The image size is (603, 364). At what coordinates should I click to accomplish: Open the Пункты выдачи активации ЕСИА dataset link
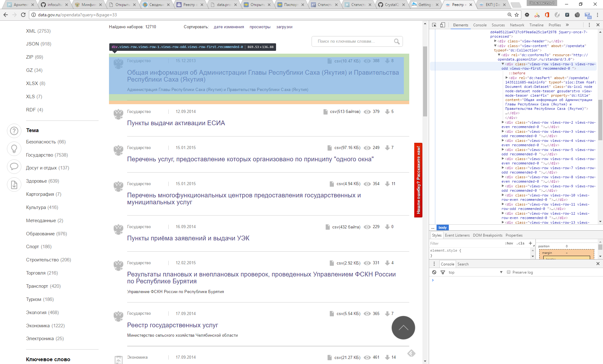[x=176, y=123]
